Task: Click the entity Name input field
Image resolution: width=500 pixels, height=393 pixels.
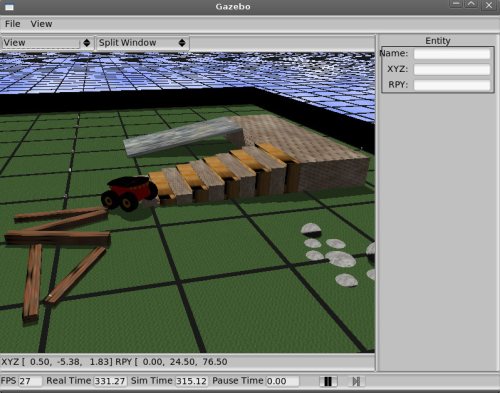Action: 452,54
